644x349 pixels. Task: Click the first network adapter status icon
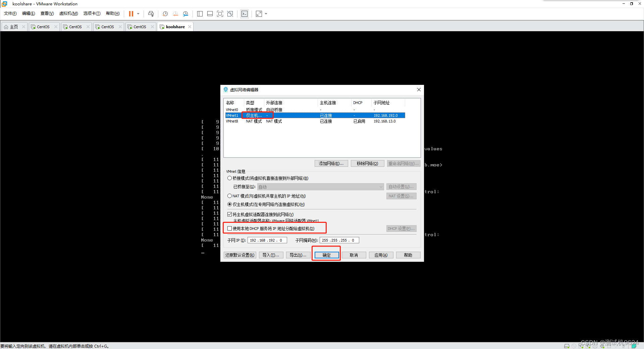point(581,346)
